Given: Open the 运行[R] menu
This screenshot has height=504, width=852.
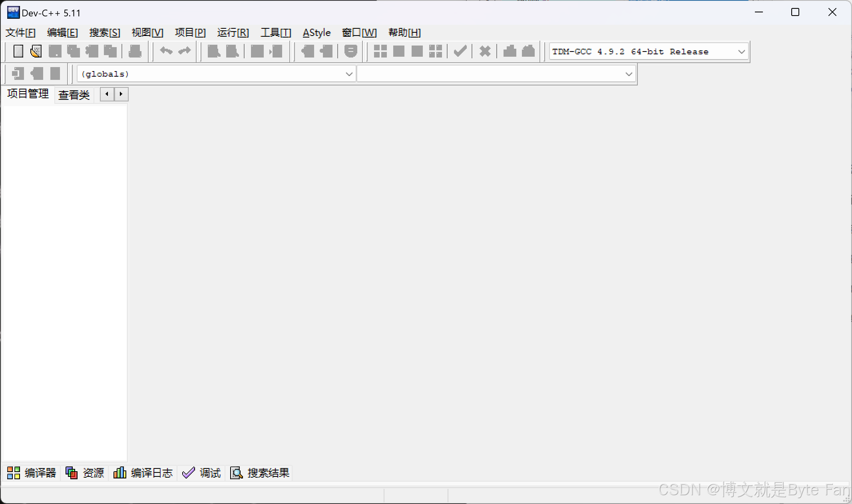Looking at the screenshot, I should [x=233, y=33].
